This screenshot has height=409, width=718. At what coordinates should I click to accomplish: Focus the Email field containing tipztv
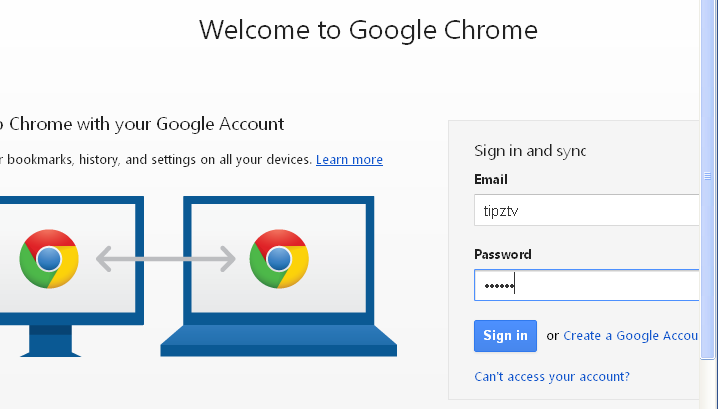(587, 210)
